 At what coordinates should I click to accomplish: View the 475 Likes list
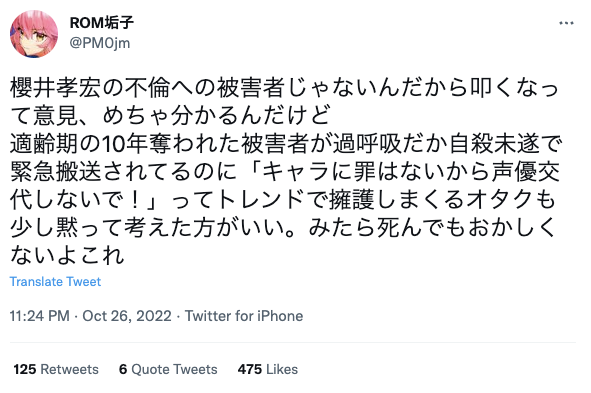click(x=268, y=369)
